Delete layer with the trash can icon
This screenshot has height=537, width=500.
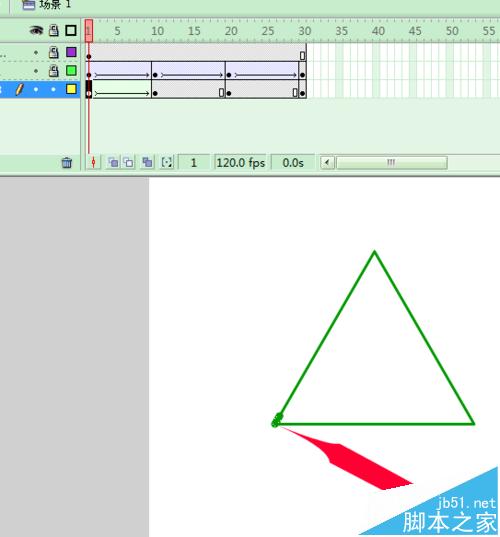pos(67,162)
